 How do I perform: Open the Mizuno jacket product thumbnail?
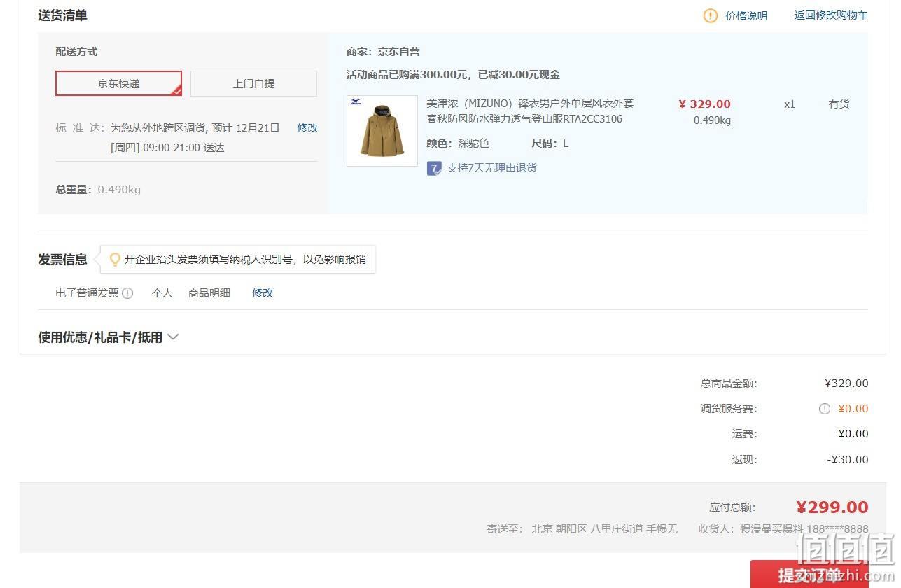382,131
